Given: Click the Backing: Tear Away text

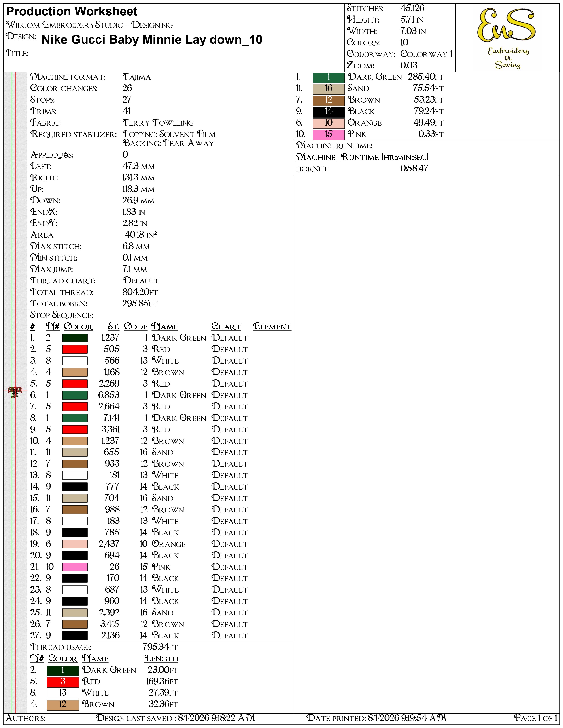Looking at the screenshot, I should click(168, 143).
